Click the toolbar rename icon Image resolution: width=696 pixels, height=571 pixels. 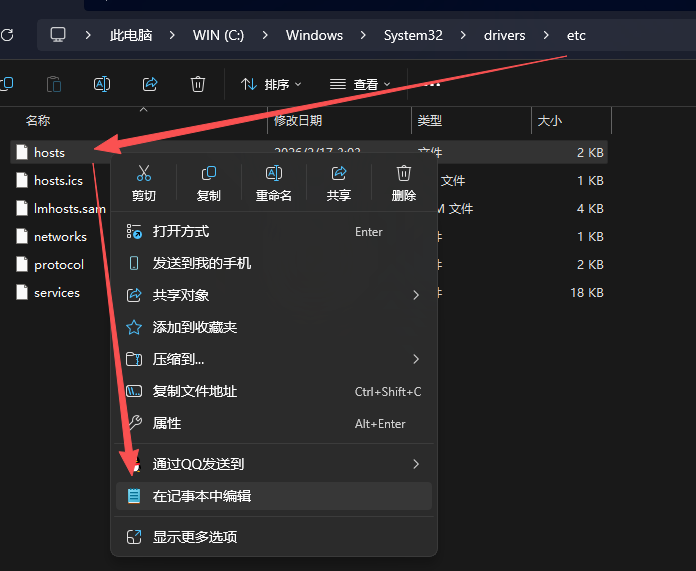click(x=101, y=84)
